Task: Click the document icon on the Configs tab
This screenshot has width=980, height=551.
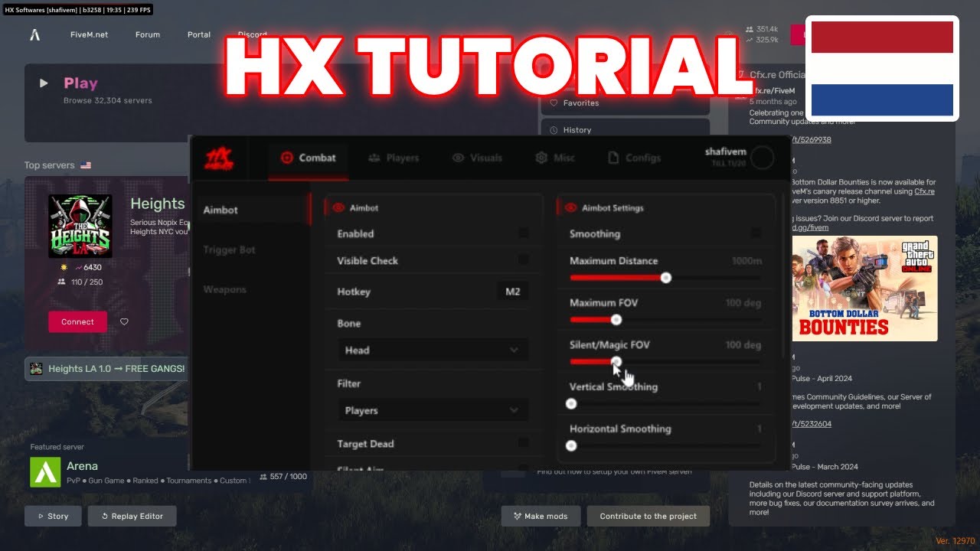Action: (613, 158)
